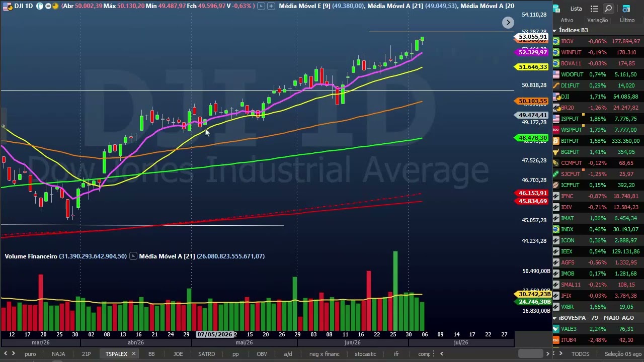
Task: Select the BITFUT row in watchlist
Action: pos(598,141)
